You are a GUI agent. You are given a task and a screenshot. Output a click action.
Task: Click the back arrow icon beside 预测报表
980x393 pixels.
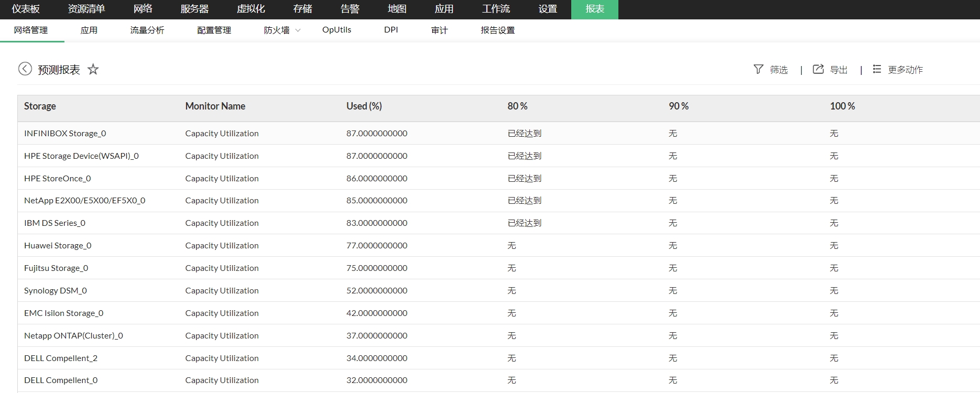(25, 69)
